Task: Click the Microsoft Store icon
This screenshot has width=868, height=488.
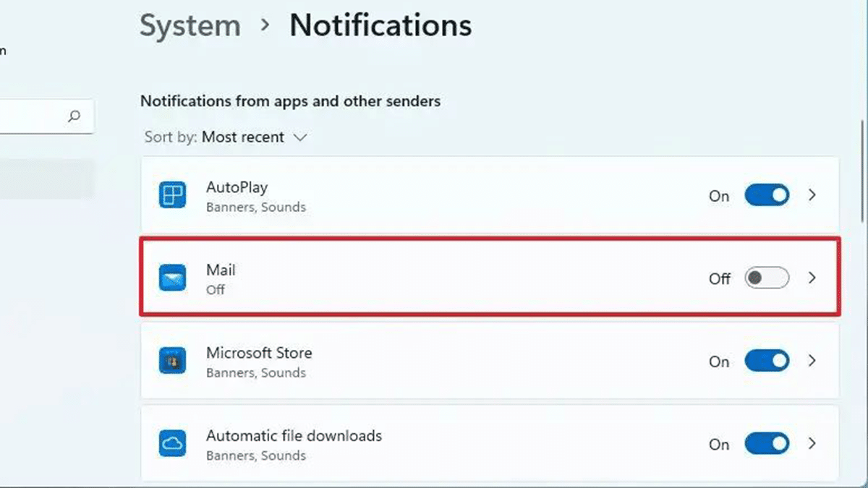Action: coord(172,361)
